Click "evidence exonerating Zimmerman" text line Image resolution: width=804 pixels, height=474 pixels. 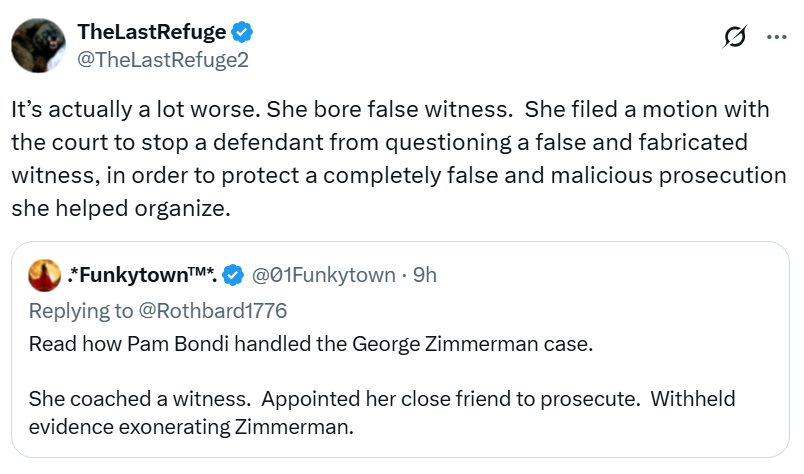pyautogui.click(x=190, y=425)
